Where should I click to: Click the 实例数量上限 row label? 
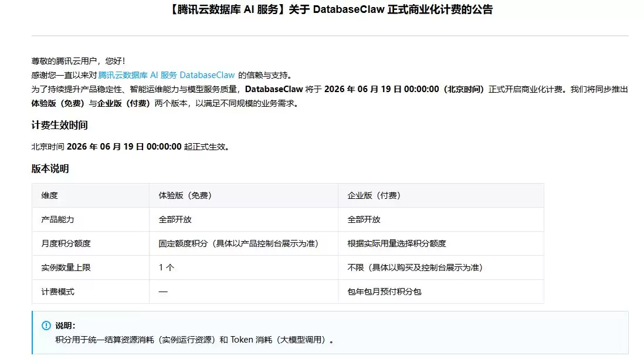click(66, 268)
